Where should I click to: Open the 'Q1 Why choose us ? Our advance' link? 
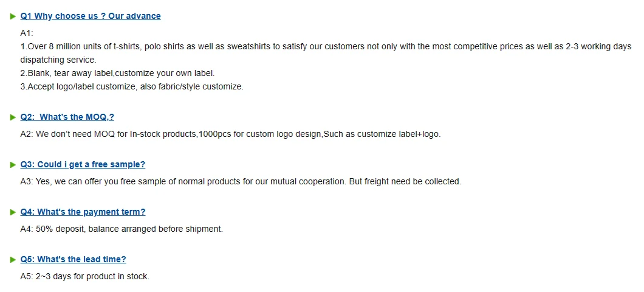coord(91,16)
